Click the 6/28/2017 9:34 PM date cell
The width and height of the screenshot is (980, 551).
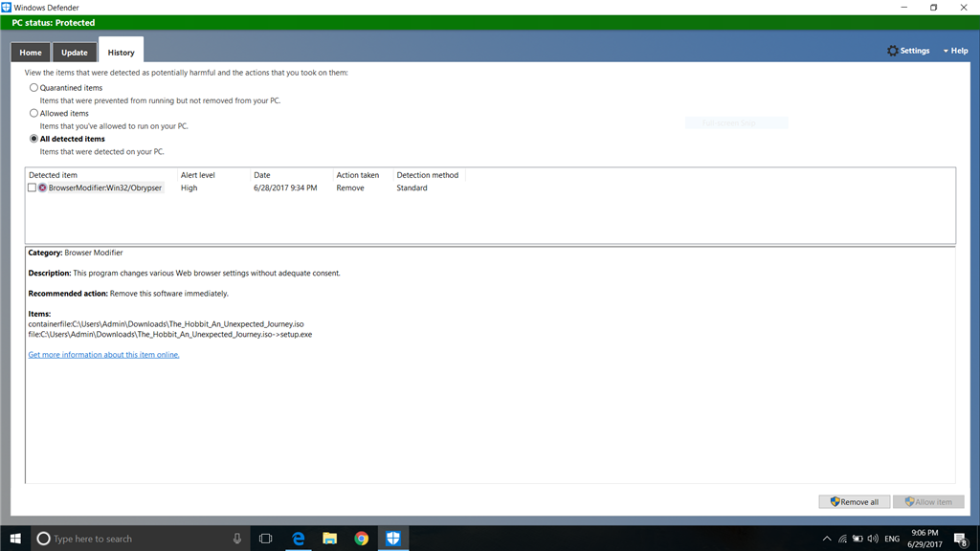click(x=285, y=187)
